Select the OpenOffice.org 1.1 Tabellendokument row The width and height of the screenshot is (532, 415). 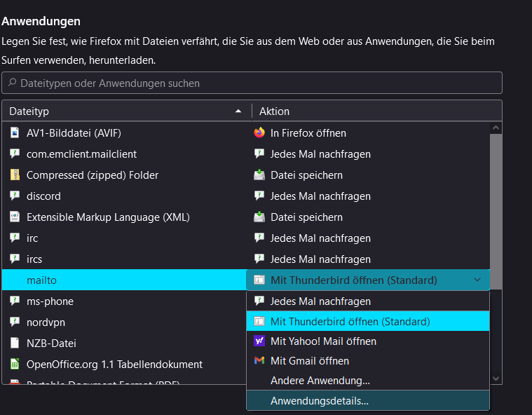pyautogui.click(x=124, y=364)
